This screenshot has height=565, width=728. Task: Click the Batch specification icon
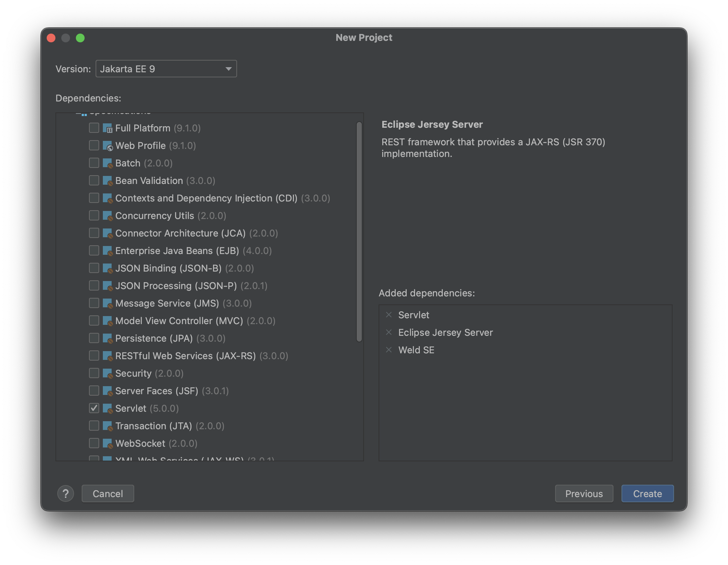[107, 163]
